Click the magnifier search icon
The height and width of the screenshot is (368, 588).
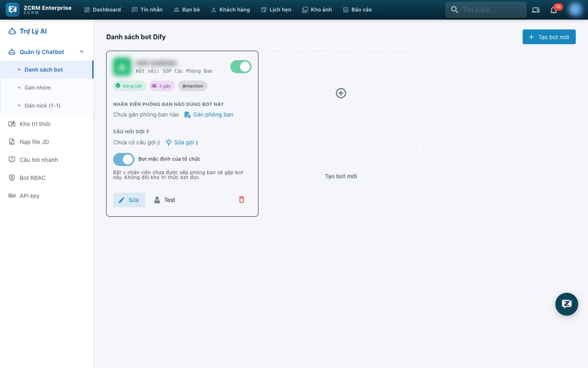(x=454, y=10)
